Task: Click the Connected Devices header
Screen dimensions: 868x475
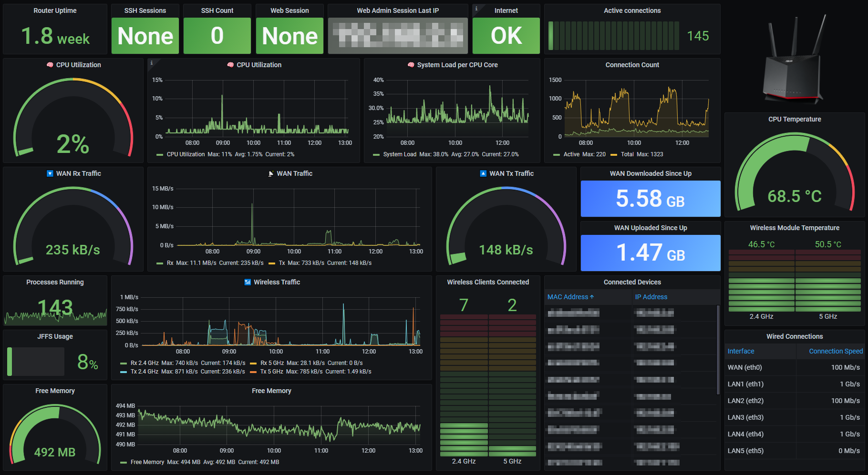Action: coord(632,282)
